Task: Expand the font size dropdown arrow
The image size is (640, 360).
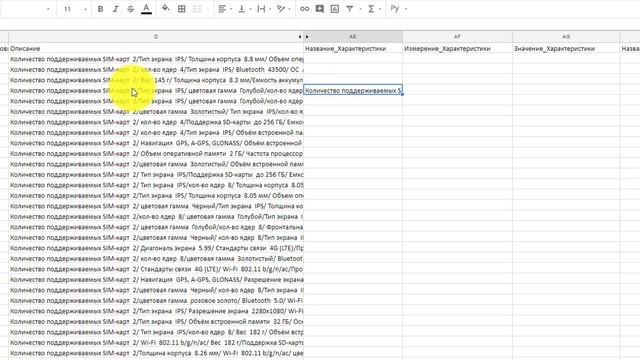Action: [85, 9]
